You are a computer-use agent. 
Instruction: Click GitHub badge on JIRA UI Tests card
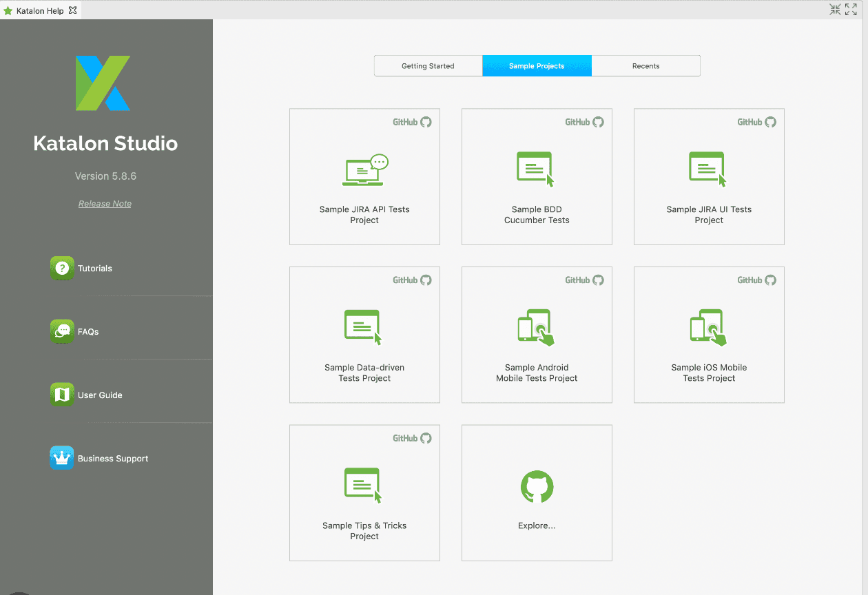pyautogui.click(x=756, y=122)
